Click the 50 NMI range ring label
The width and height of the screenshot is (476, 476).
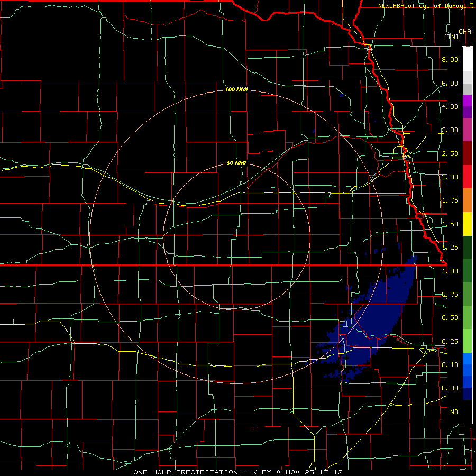pyautogui.click(x=236, y=163)
